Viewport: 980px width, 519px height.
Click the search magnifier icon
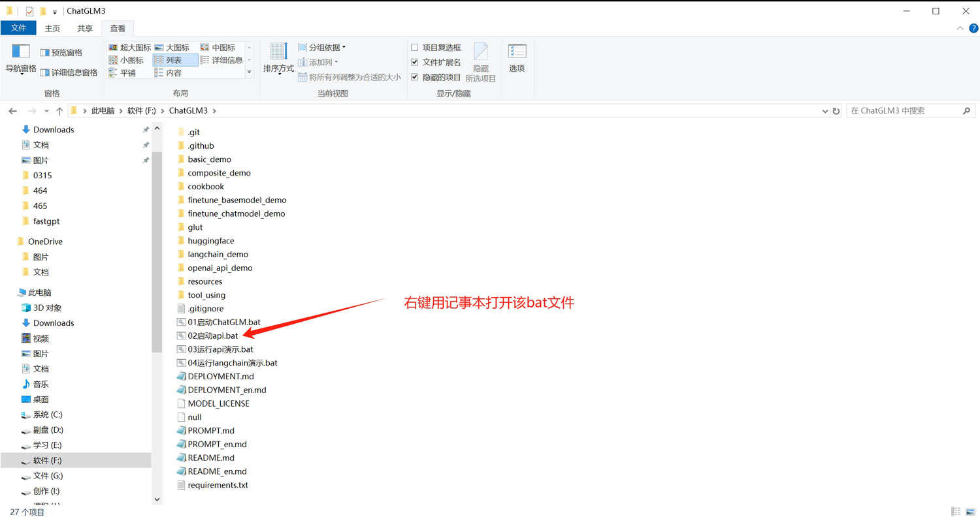(967, 111)
